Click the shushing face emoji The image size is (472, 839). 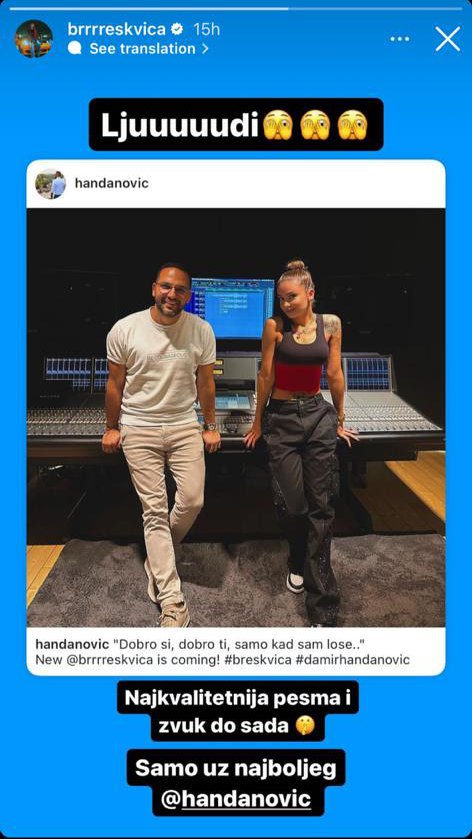click(306, 726)
